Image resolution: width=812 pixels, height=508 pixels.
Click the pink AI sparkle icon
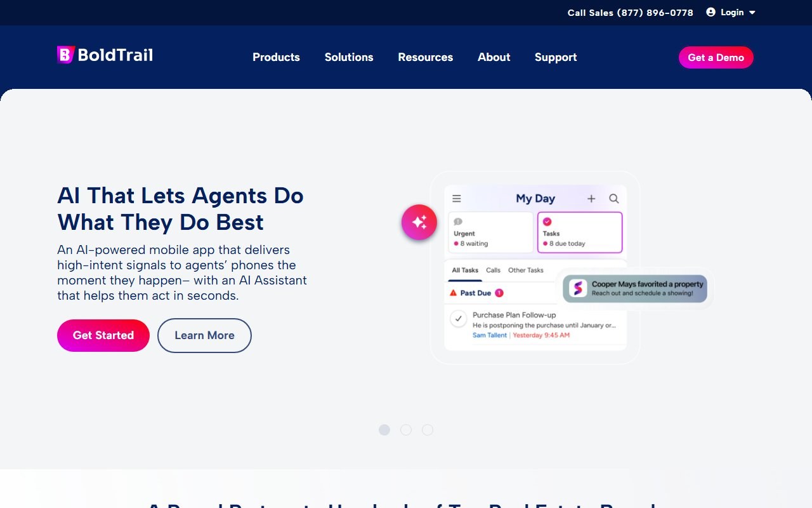(419, 222)
